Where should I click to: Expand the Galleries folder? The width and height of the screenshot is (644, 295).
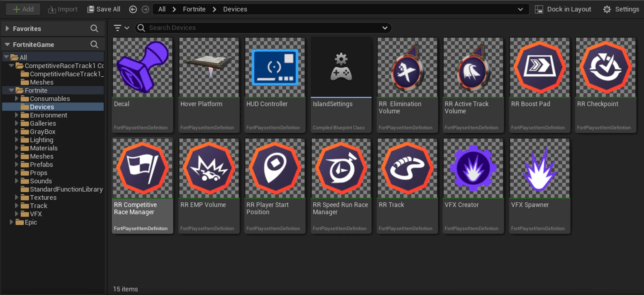17,123
